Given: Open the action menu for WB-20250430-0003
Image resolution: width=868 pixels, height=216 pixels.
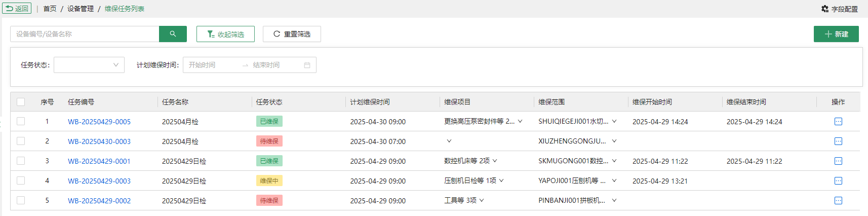Looking at the screenshot, I should click(838, 141).
